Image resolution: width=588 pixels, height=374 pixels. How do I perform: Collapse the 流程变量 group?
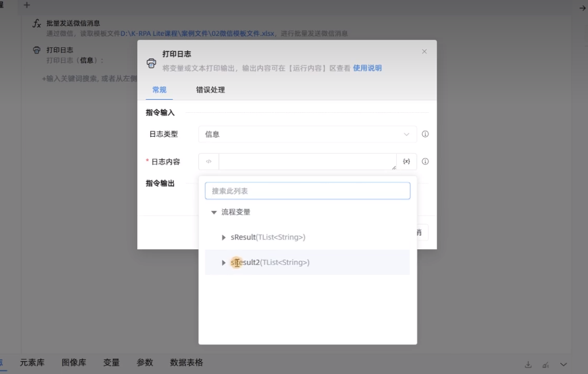coord(214,212)
